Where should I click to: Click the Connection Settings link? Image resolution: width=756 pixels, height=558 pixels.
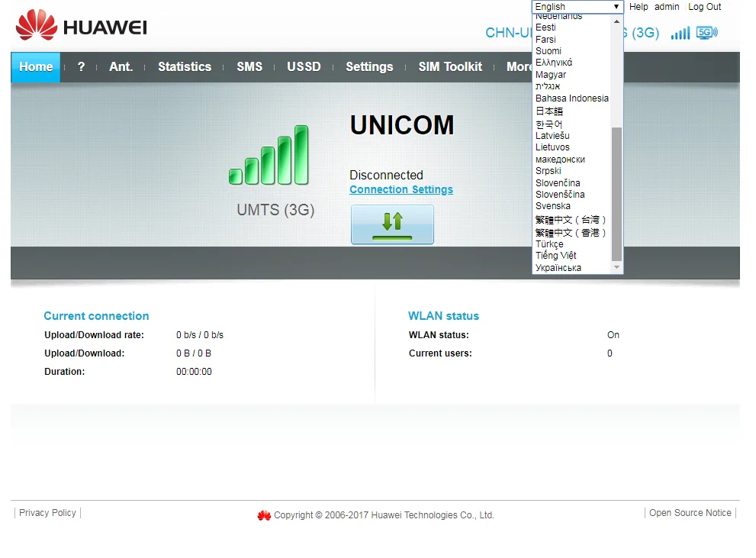[401, 189]
